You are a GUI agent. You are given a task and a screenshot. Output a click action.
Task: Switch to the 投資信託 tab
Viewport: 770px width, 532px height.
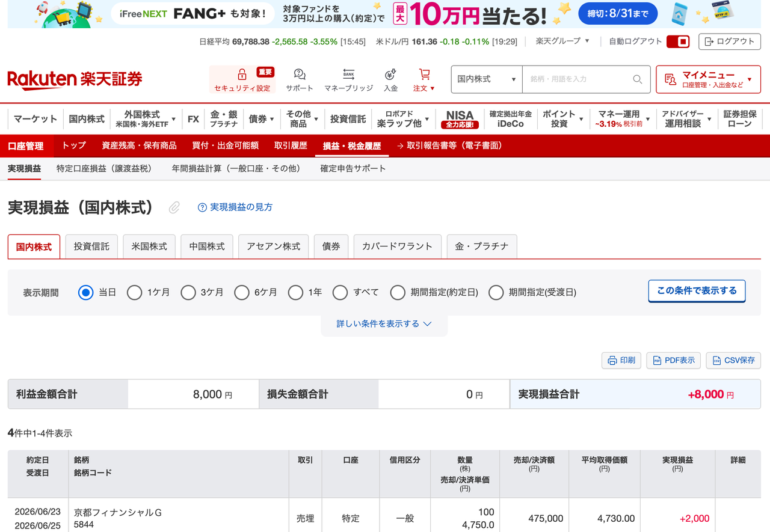91,246
